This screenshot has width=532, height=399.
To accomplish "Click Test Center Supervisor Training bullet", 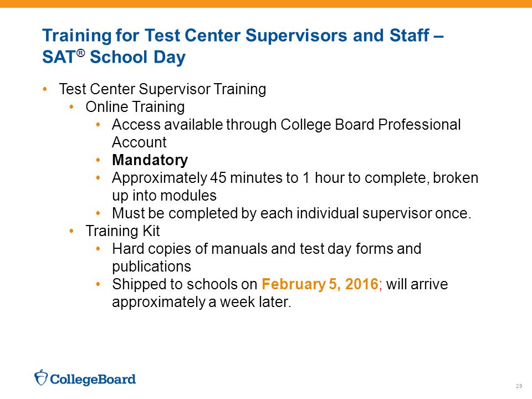I will click(x=162, y=89).
